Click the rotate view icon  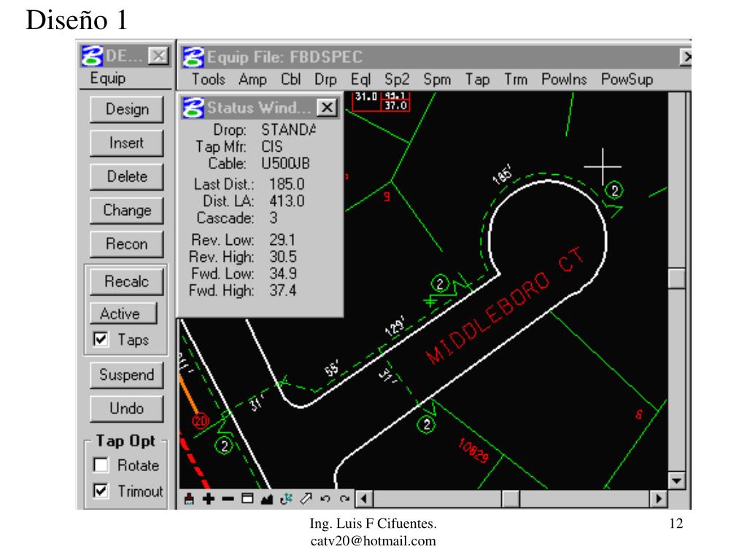click(286, 499)
